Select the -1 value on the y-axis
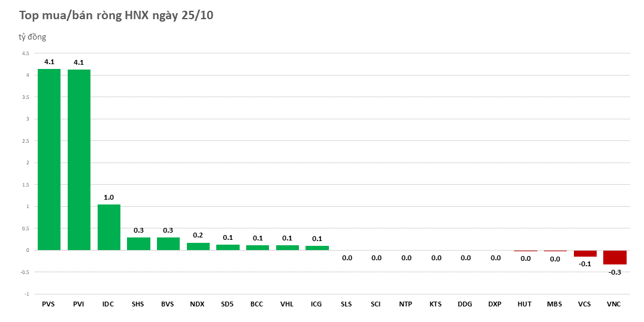Viewport: 644px width, 322px height. [26, 294]
